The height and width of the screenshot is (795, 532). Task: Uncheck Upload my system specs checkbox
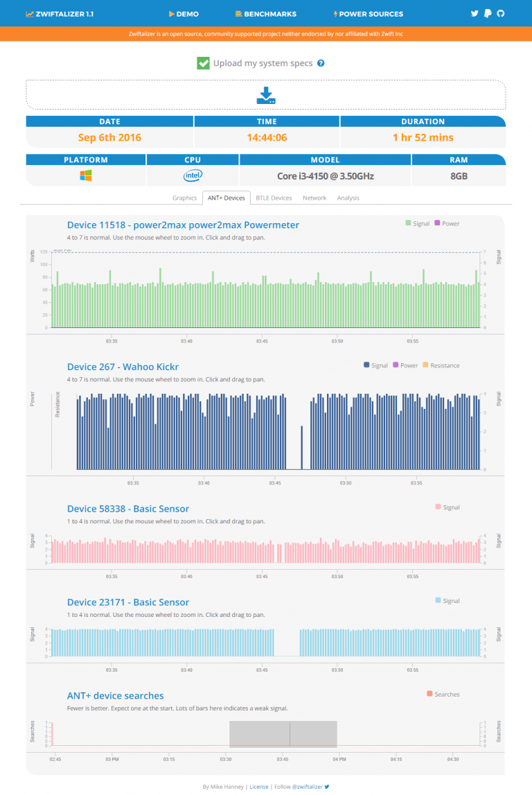tap(203, 63)
